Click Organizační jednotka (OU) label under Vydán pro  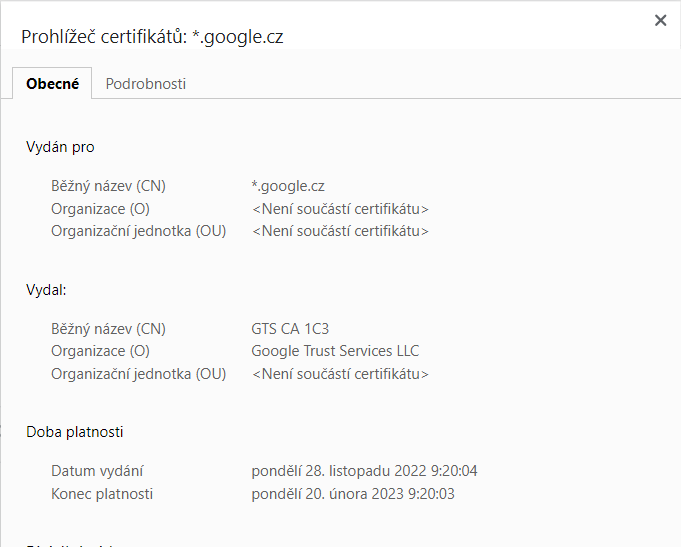coord(139,231)
